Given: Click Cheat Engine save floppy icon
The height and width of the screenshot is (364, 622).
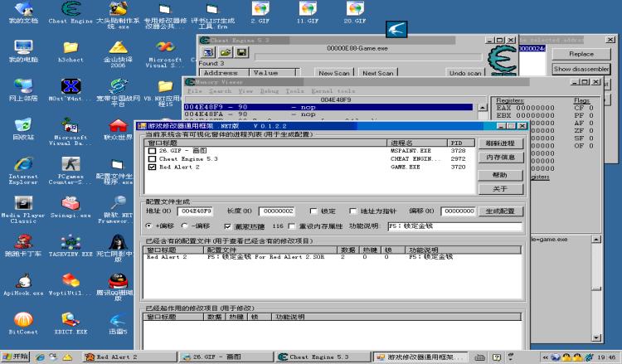Looking at the screenshot, I should pos(241,52).
